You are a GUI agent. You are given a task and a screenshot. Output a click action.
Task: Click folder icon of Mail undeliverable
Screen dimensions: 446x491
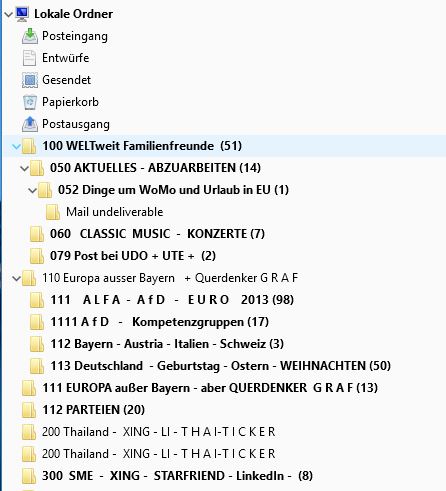[x=53, y=212]
